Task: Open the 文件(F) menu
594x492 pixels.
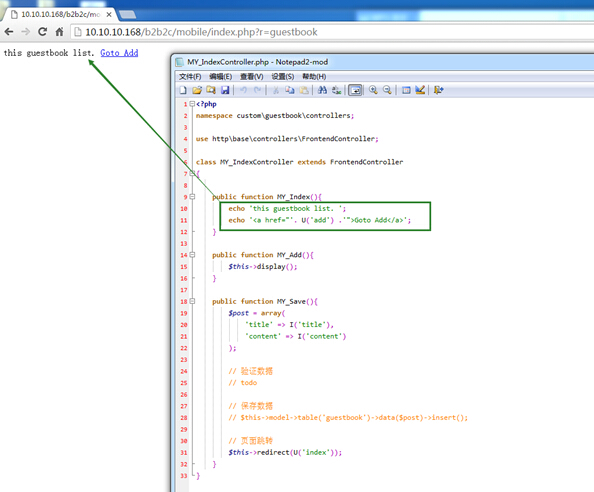Action: coord(190,77)
